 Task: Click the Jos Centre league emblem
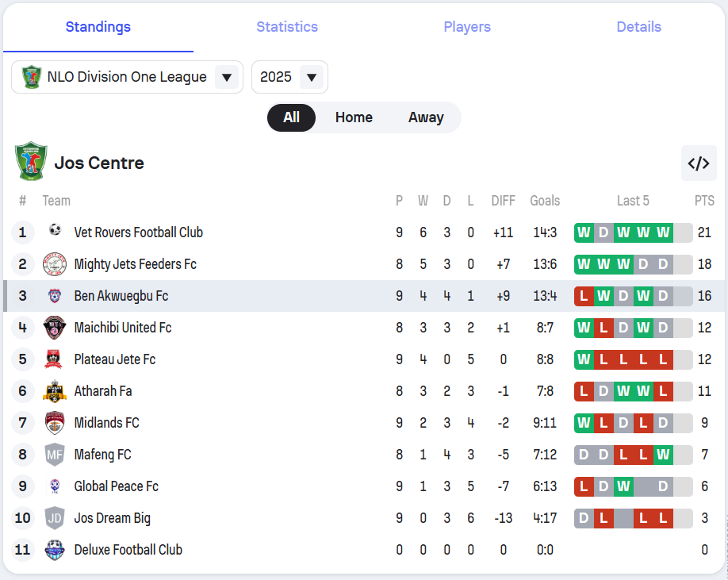click(31, 162)
